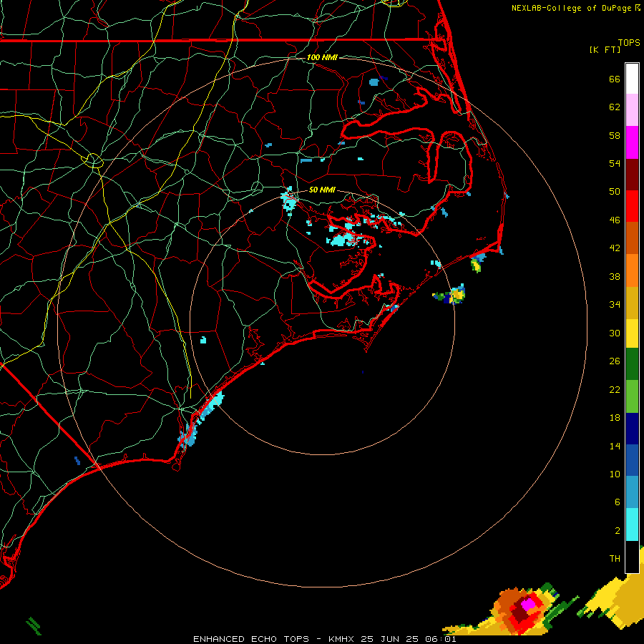Click the TOPS legend title
This screenshot has height=644, width=644.
point(629,42)
